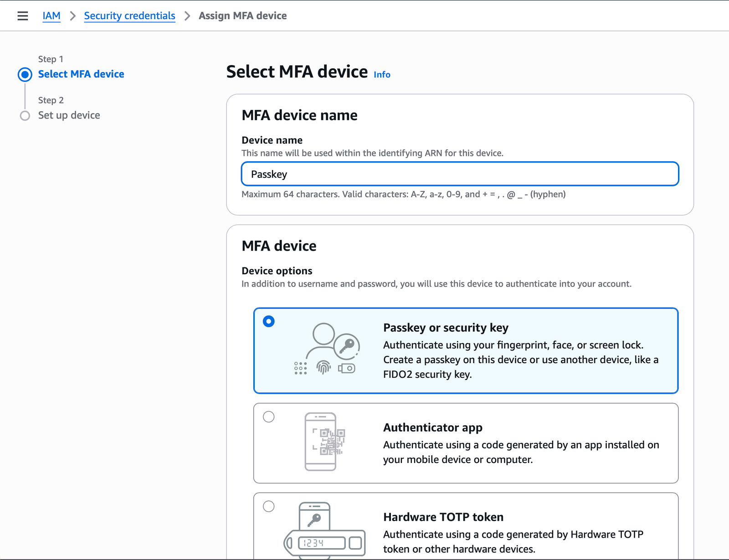
Task: Open the navigation sidebar menu
Action: point(22,15)
